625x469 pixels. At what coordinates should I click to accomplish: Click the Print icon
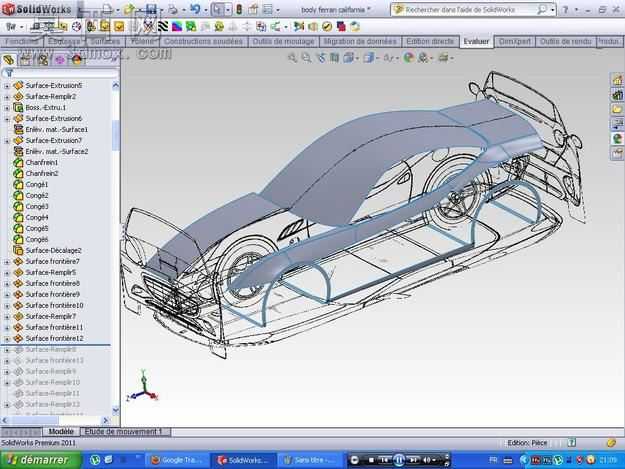coord(173,8)
